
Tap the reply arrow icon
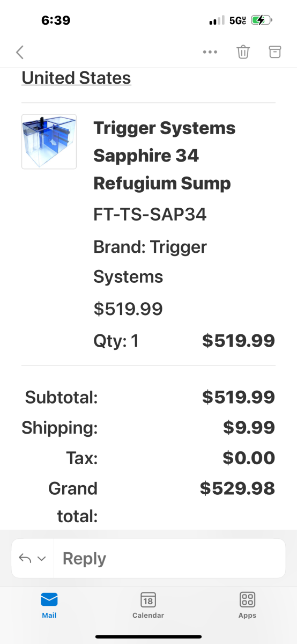[25, 558]
